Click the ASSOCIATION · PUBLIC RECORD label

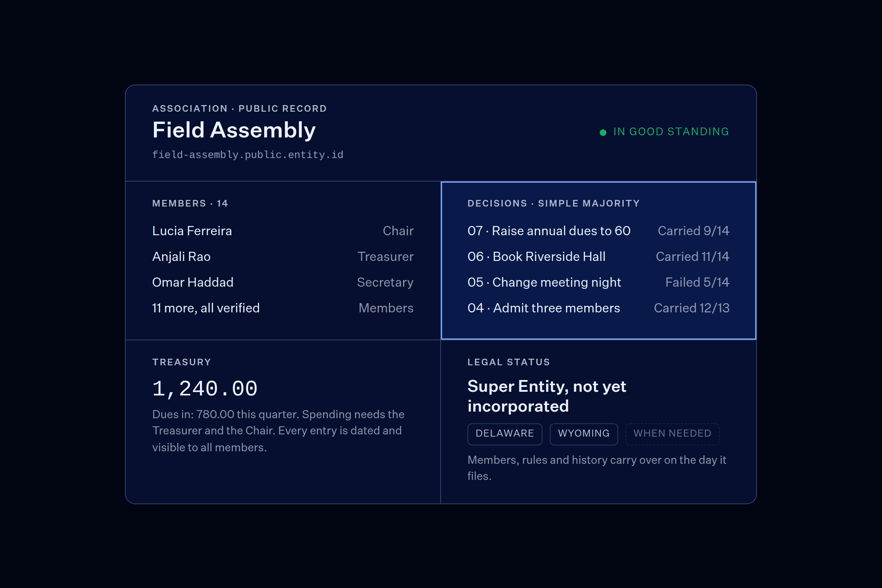click(x=239, y=108)
